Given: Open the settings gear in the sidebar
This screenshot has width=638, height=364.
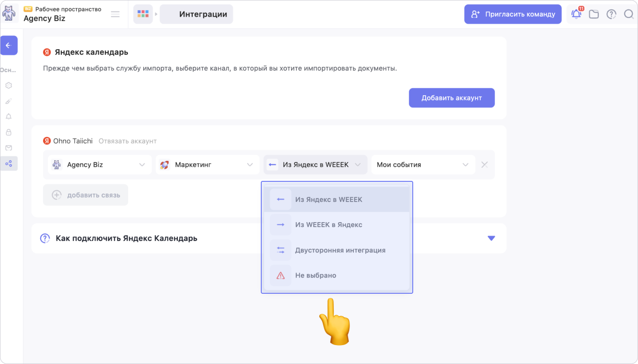Looking at the screenshot, I should coord(8,85).
